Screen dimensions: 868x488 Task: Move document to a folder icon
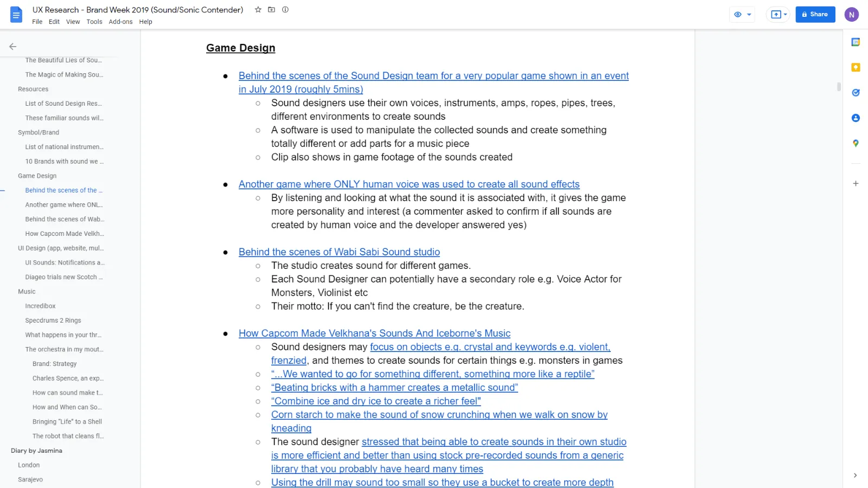(x=272, y=10)
